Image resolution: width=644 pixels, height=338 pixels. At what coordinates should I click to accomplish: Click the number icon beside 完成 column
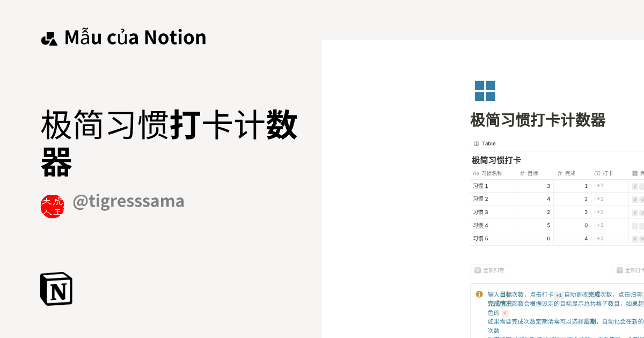click(x=560, y=173)
